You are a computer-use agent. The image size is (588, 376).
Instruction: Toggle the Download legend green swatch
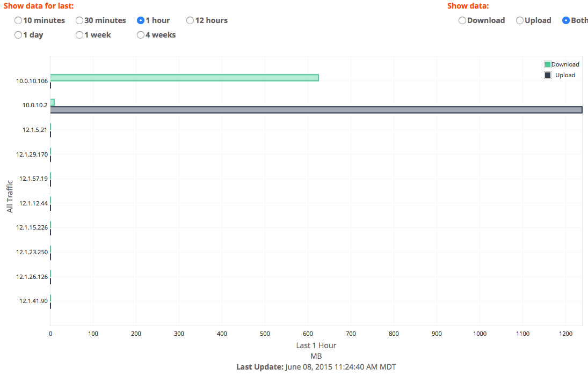click(x=548, y=64)
